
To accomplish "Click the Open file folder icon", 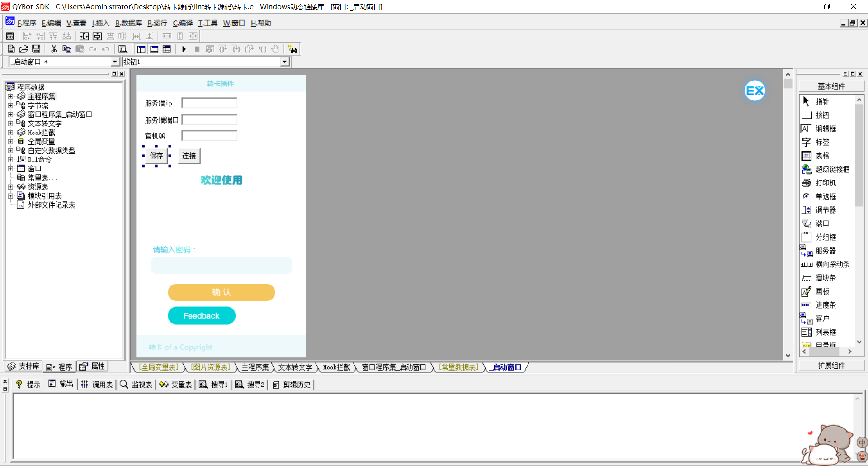I will point(24,49).
